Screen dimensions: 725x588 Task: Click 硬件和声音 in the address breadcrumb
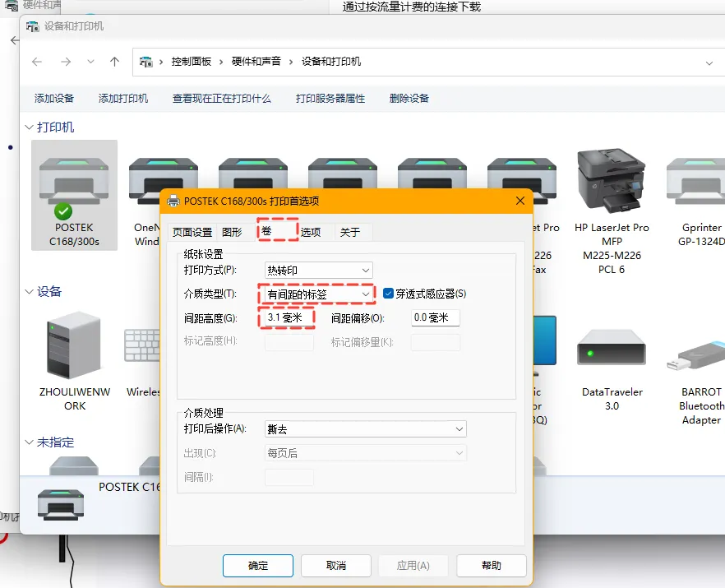[256, 62]
